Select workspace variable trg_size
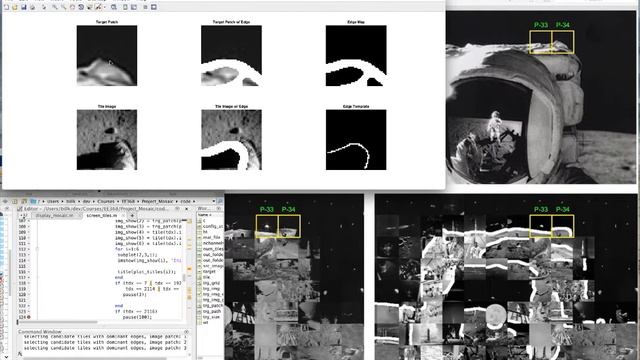The image size is (640, 360). tap(211, 317)
